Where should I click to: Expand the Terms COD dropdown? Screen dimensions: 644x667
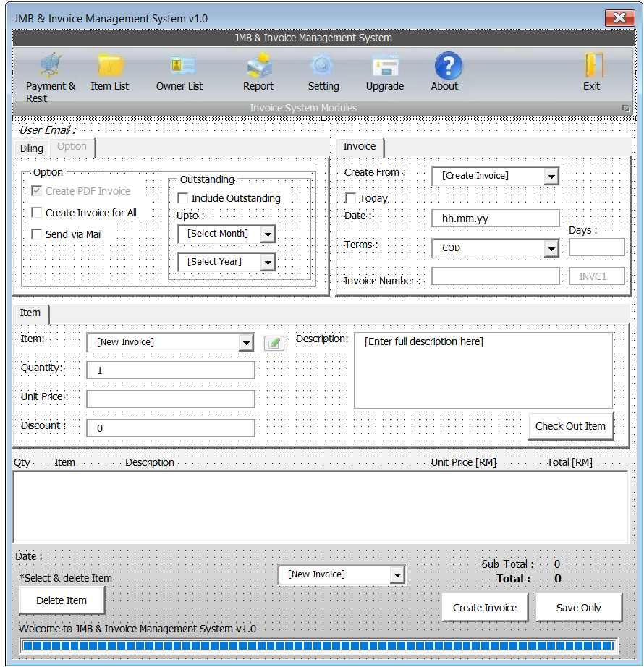[551, 248]
